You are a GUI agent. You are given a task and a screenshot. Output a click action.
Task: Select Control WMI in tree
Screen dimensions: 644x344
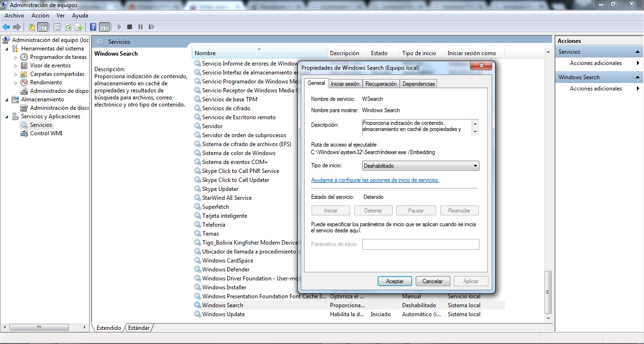[x=46, y=133]
